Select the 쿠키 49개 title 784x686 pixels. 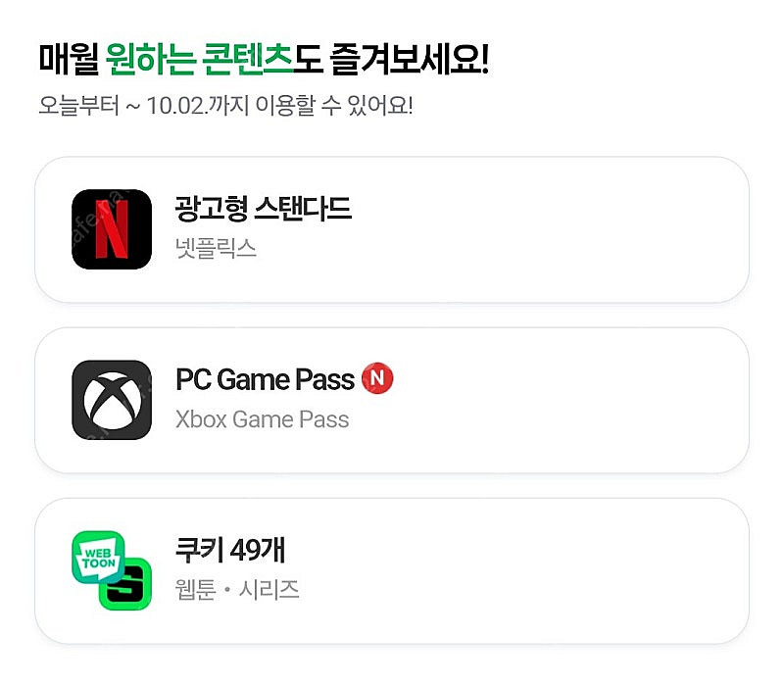230,550
